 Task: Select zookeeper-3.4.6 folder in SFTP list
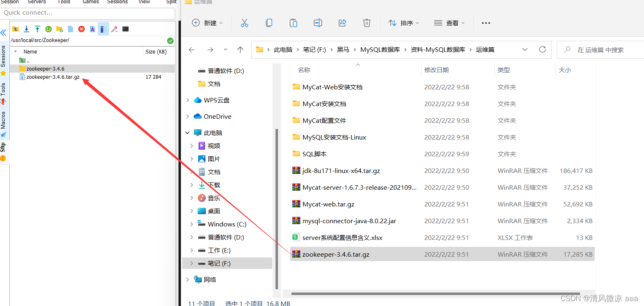pos(93,69)
